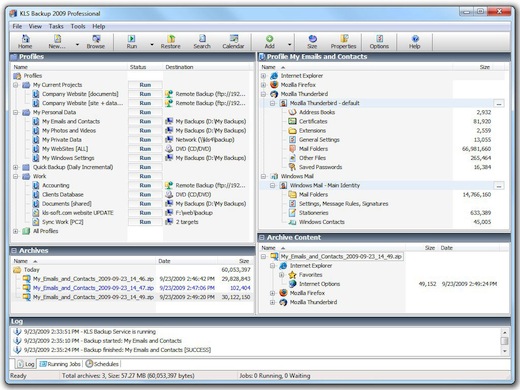Create a new profile with New icon

[x=57, y=42]
